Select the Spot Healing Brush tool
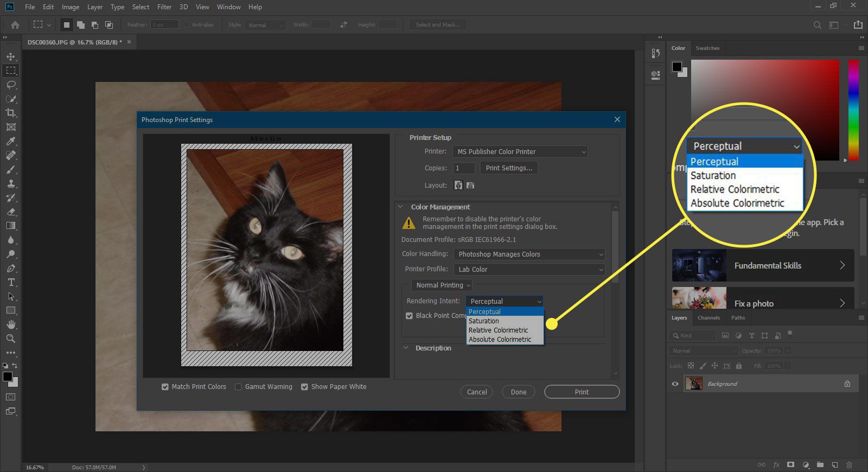 tap(11, 155)
